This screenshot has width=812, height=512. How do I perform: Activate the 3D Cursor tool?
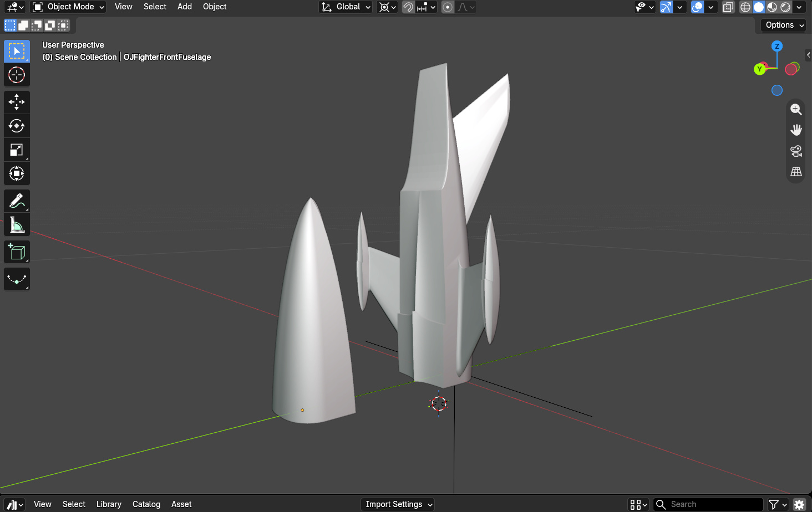[17, 75]
